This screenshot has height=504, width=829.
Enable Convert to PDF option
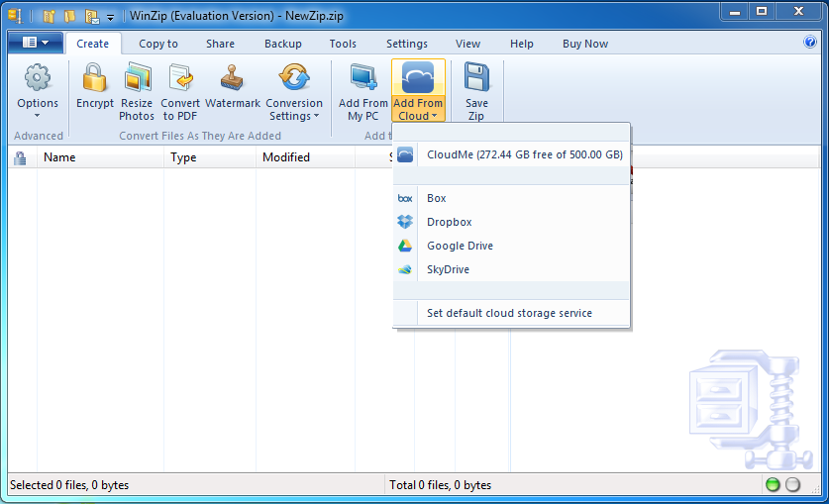179,91
